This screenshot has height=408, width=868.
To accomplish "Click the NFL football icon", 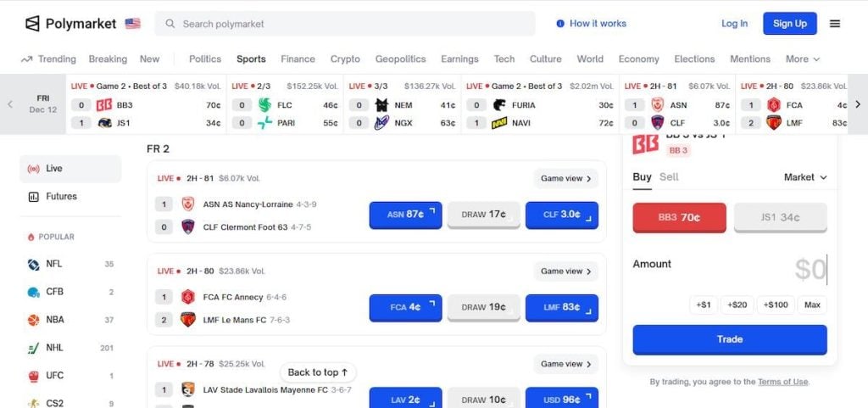I will 34,265.
